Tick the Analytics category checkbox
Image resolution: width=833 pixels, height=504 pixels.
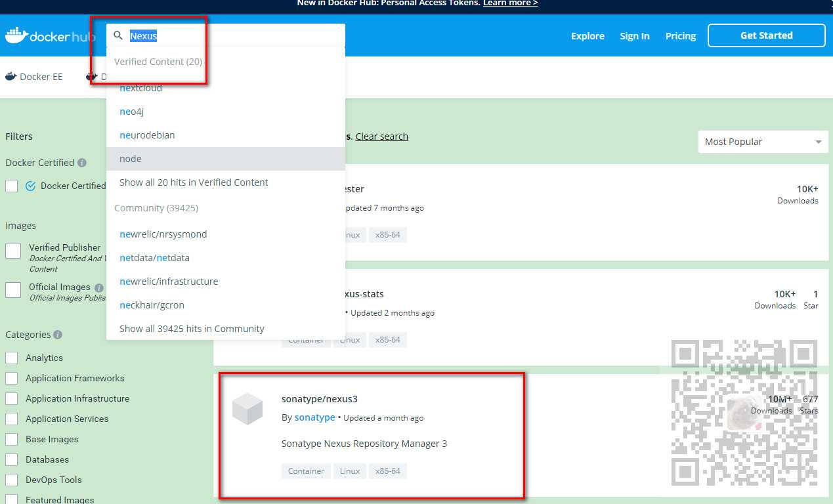click(11, 358)
